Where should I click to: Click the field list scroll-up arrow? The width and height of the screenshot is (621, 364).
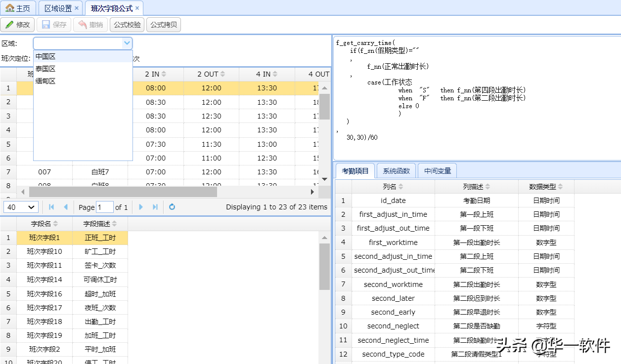[x=324, y=238]
